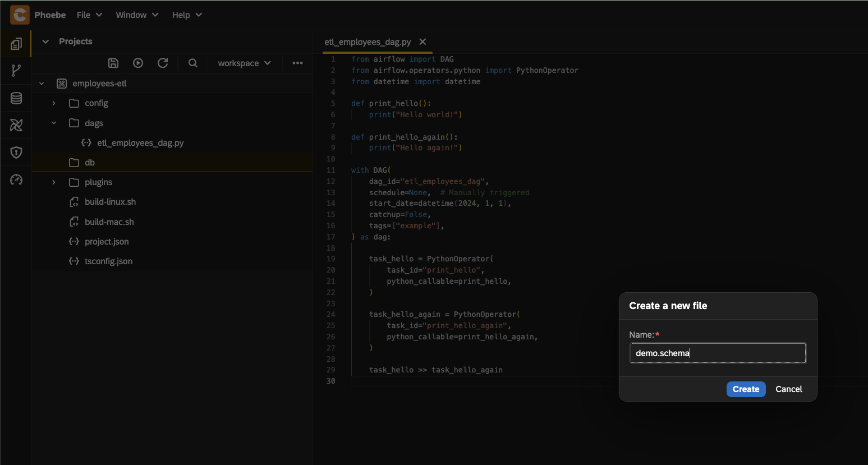Screen dimensions: 868x465
Task: Select the dags folder label
Action: [94, 123]
